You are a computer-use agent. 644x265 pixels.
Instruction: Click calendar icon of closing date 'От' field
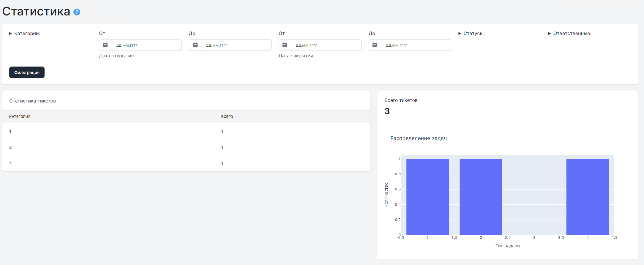point(285,45)
